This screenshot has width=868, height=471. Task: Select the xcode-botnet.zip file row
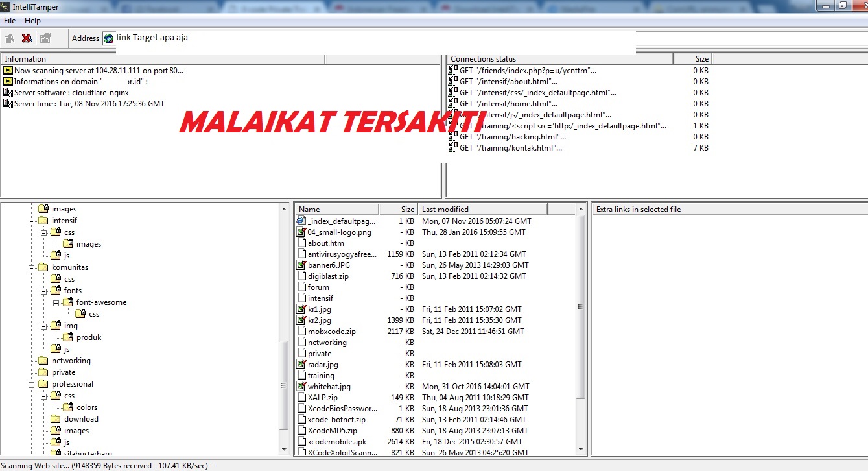[434, 420]
